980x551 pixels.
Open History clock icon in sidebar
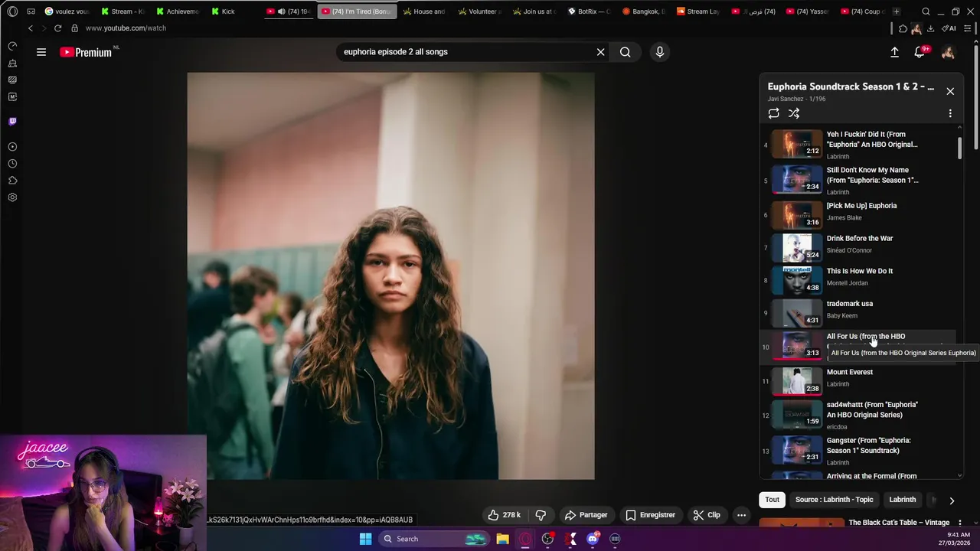[12, 163]
